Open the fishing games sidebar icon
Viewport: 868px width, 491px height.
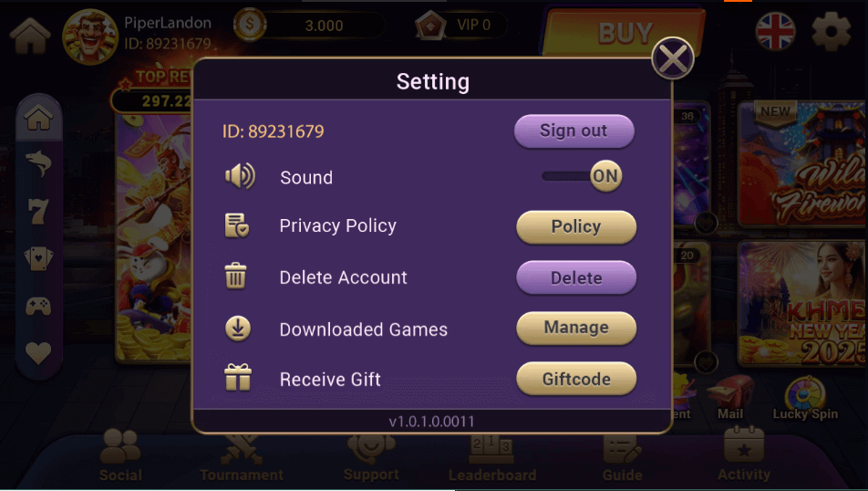tap(38, 164)
